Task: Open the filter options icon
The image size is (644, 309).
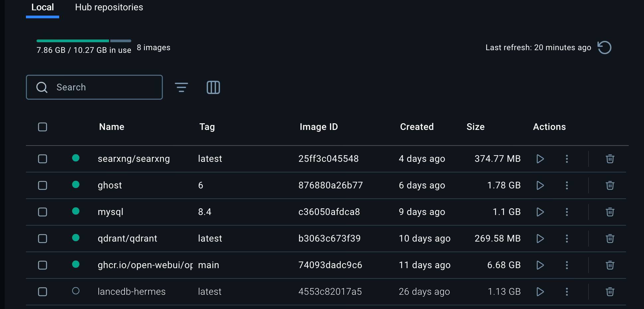Action: tap(181, 87)
